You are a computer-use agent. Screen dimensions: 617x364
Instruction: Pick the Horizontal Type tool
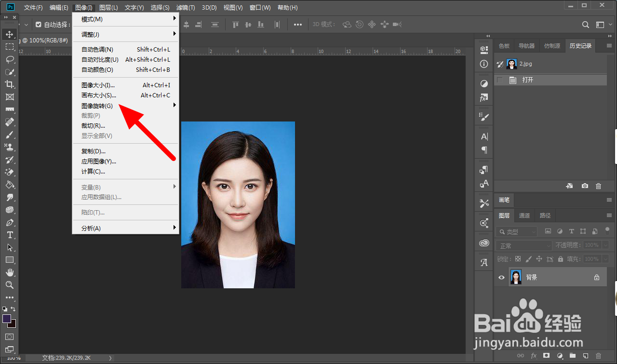(9, 235)
